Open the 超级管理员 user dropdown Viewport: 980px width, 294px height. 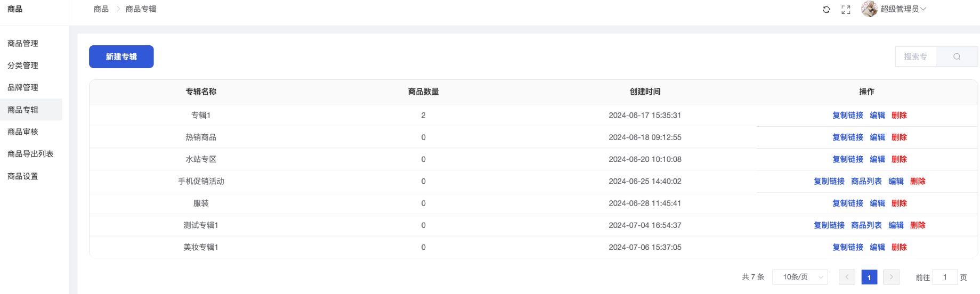click(x=903, y=9)
